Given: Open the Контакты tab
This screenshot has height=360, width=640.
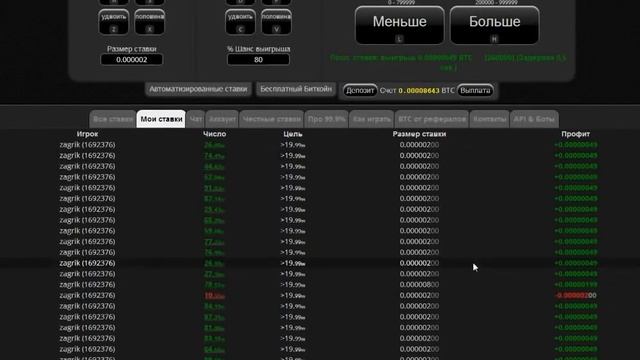Looking at the screenshot, I should pyautogui.click(x=489, y=119).
